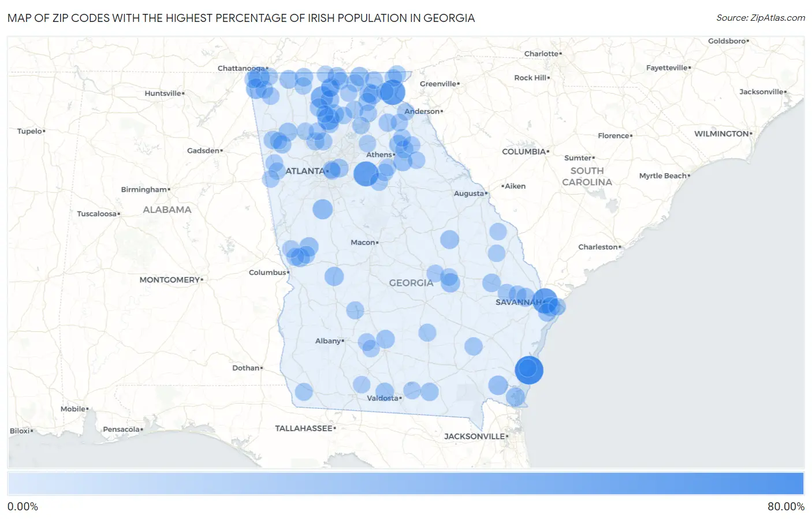The width and height of the screenshot is (812, 519).
Task: Click the WILMINGTON city label
Action: tap(721, 134)
